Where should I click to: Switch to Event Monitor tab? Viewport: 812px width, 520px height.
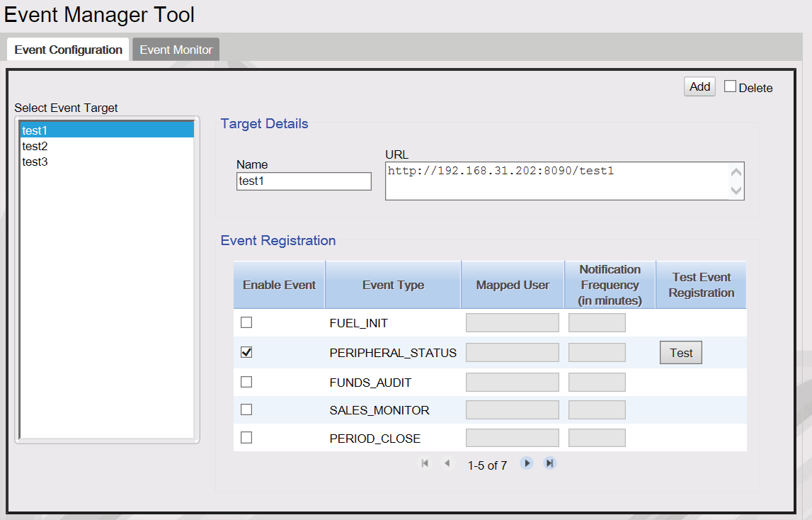(176, 50)
